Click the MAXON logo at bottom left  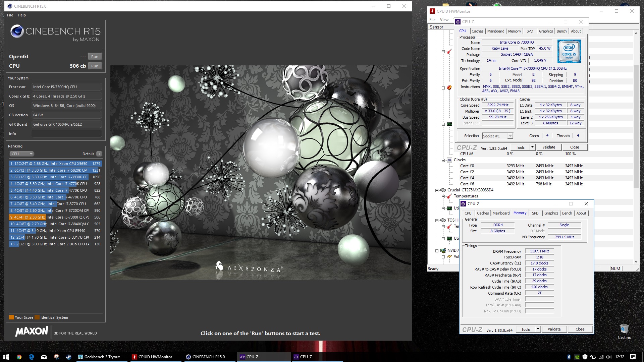(x=32, y=331)
